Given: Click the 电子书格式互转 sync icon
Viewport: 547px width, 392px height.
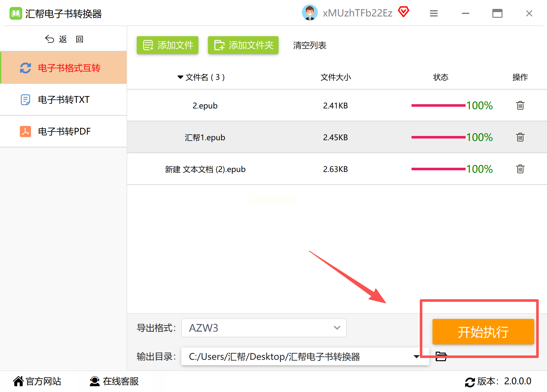Looking at the screenshot, I should click(x=25, y=68).
